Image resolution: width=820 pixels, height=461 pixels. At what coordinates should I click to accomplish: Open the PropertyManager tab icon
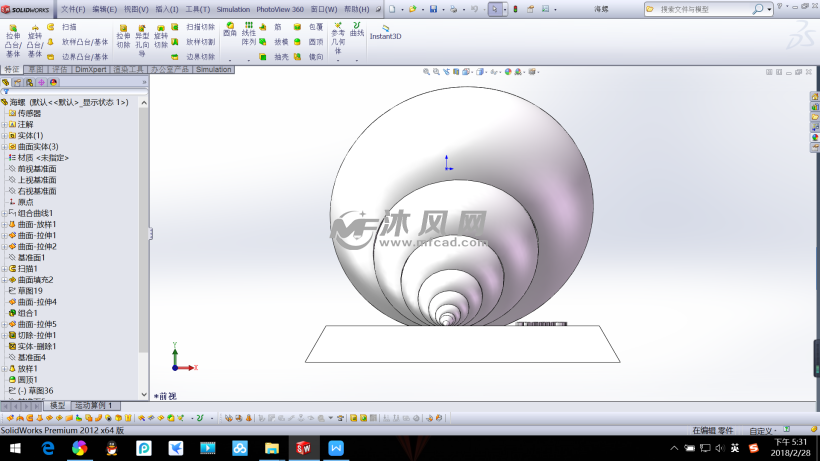pyautogui.click(x=17, y=83)
